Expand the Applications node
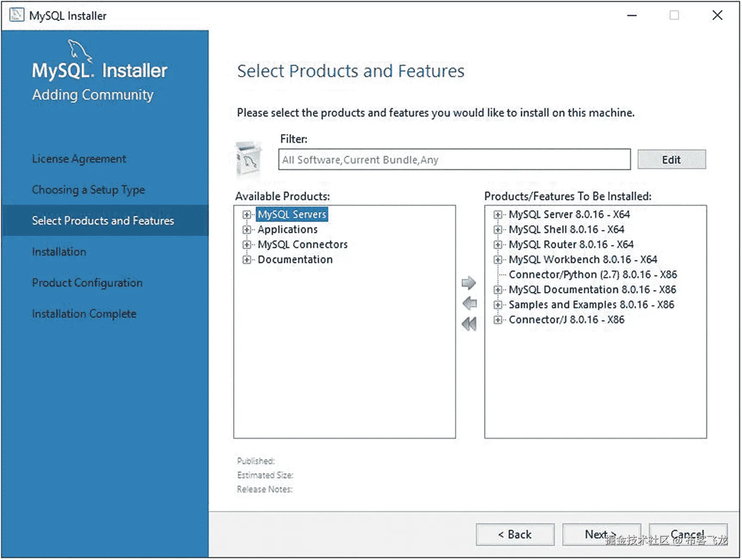The height and width of the screenshot is (560, 742). tap(246, 230)
